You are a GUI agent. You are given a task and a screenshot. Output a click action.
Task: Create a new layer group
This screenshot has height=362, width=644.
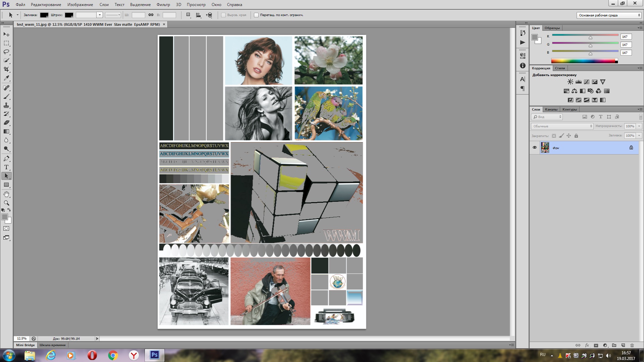pos(614,345)
